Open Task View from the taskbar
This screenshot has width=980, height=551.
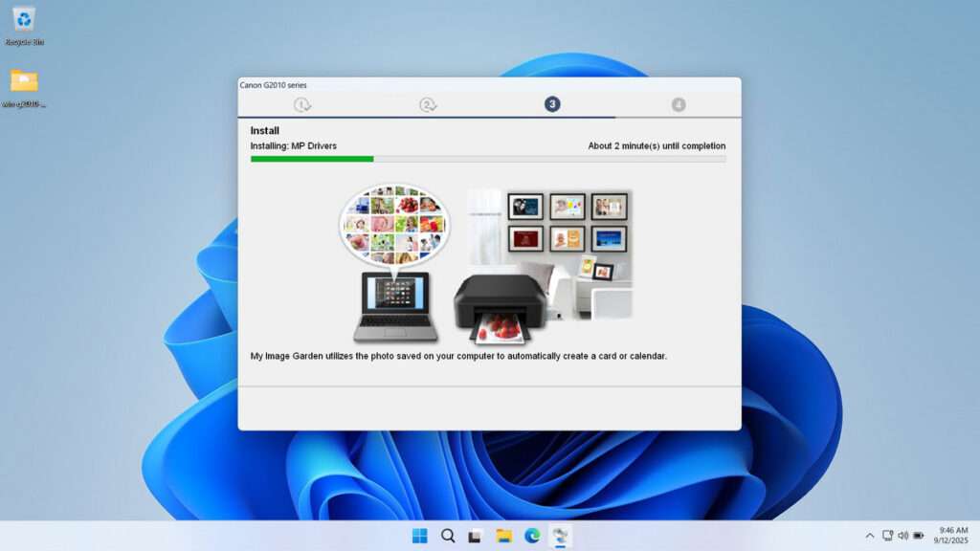[476, 536]
